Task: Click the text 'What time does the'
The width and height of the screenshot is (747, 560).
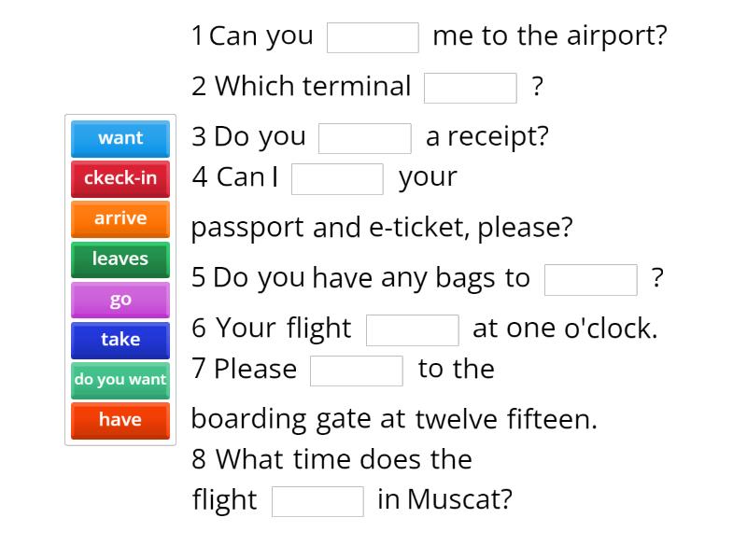Action: [344, 459]
